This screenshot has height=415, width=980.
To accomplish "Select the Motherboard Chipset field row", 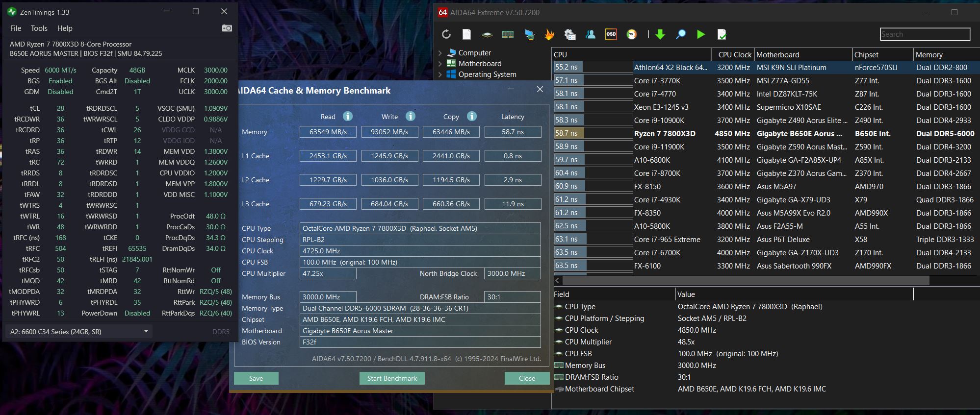I will click(x=766, y=389).
